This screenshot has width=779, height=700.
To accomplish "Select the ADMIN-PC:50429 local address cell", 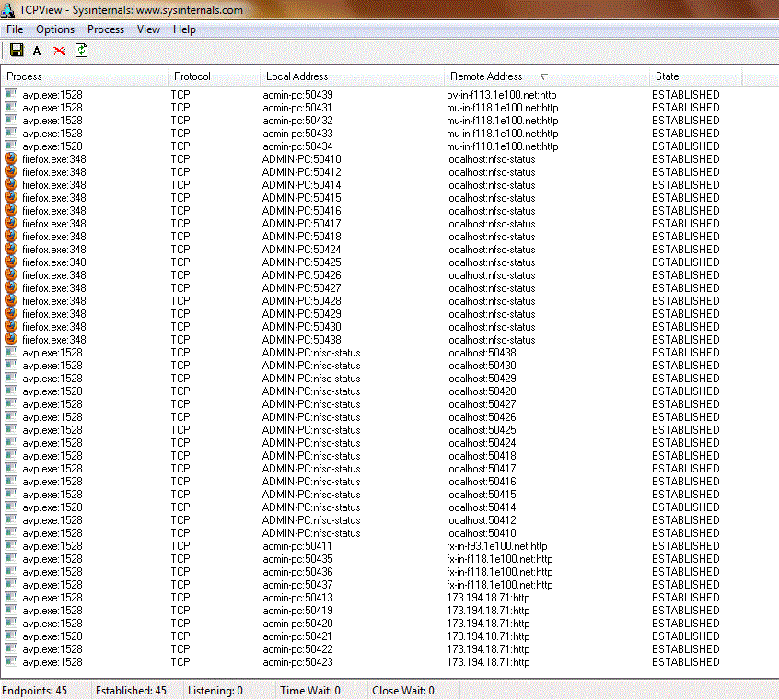I will click(x=302, y=314).
